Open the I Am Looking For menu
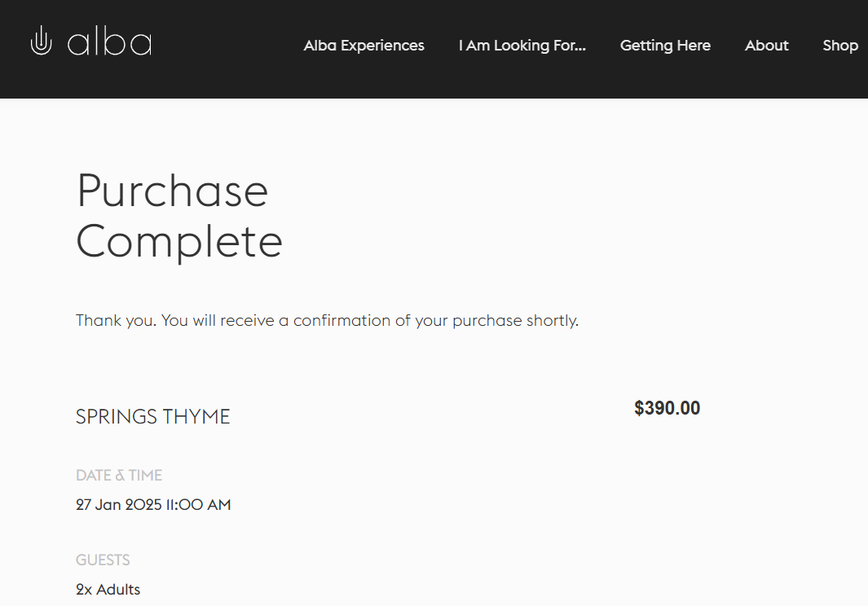The height and width of the screenshot is (606, 868). pyautogui.click(x=522, y=46)
